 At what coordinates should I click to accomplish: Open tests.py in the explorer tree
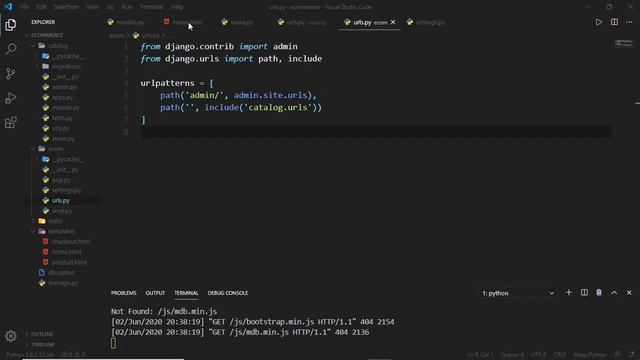tap(62, 118)
